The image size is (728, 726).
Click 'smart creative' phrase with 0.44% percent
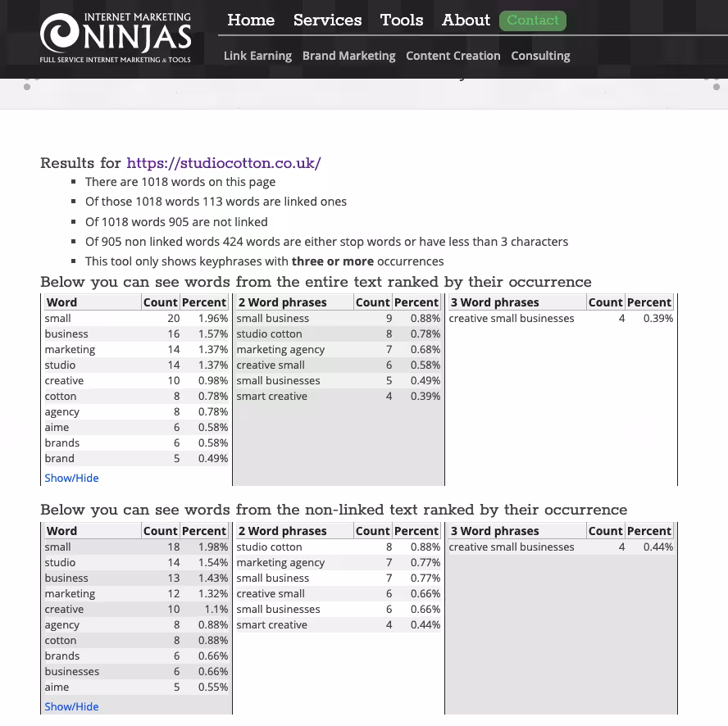(x=339, y=625)
